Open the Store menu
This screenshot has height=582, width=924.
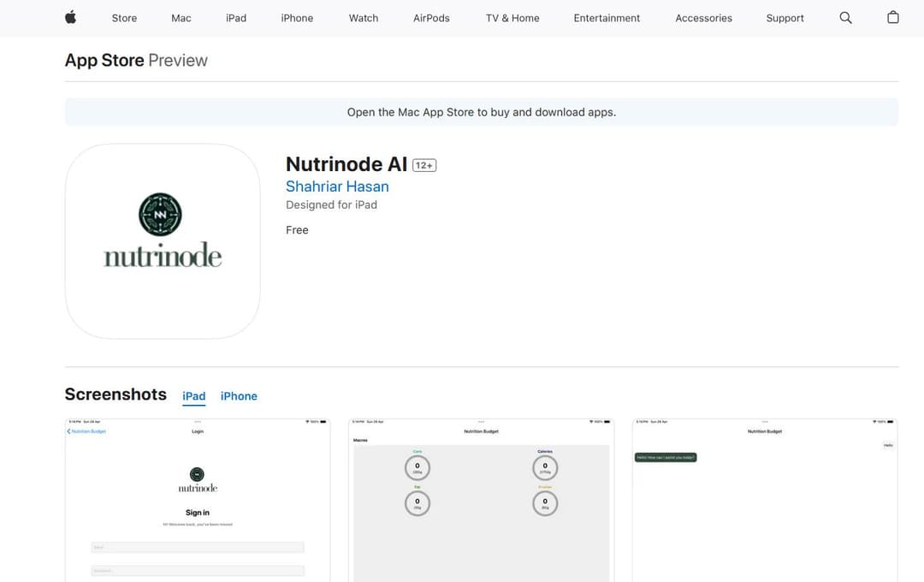point(124,18)
